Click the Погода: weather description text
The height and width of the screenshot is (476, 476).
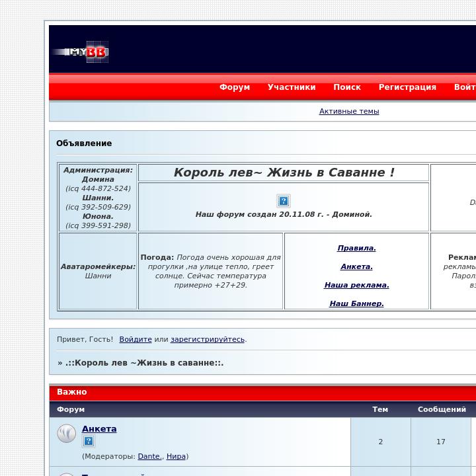(211, 271)
